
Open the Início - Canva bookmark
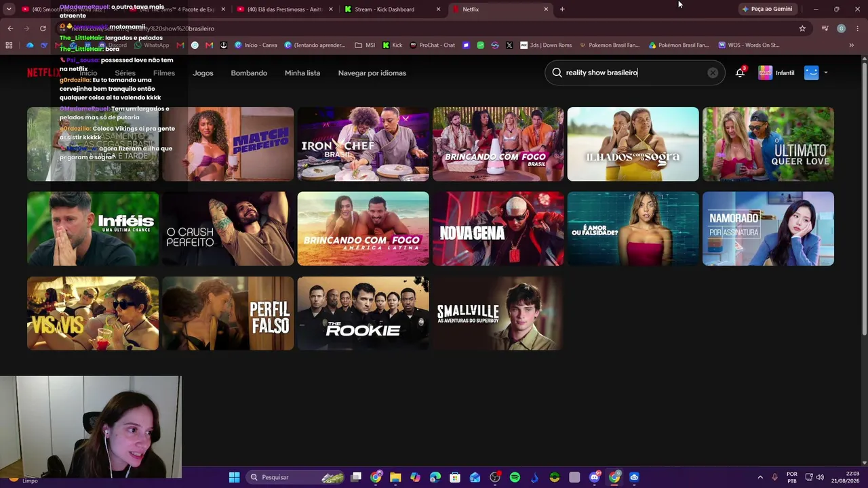coord(256,45)
